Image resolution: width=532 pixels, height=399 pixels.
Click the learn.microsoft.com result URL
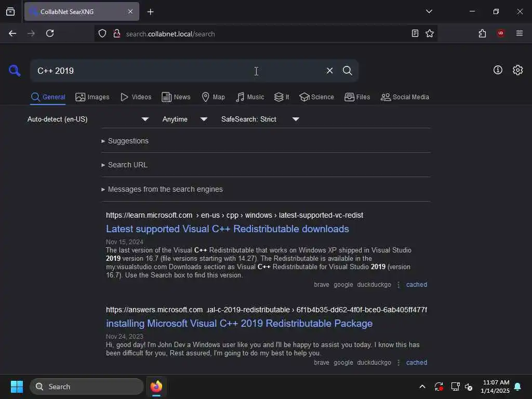click(x=234, y=215)
